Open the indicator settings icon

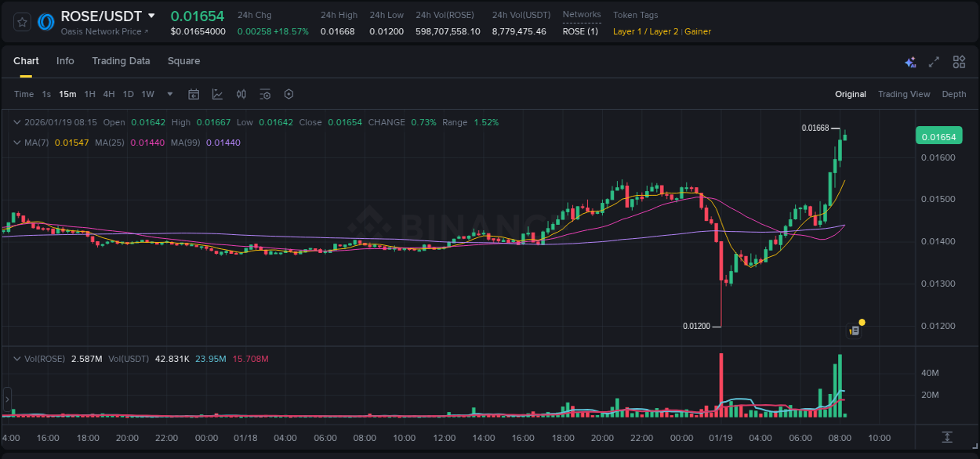point(264,94)
